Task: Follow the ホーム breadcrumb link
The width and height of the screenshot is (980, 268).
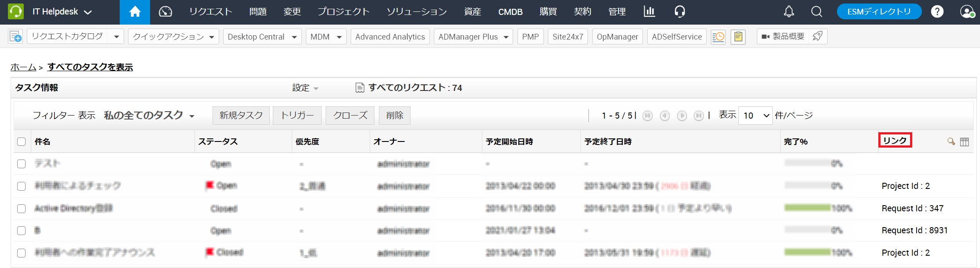Action: coord(23,67)
